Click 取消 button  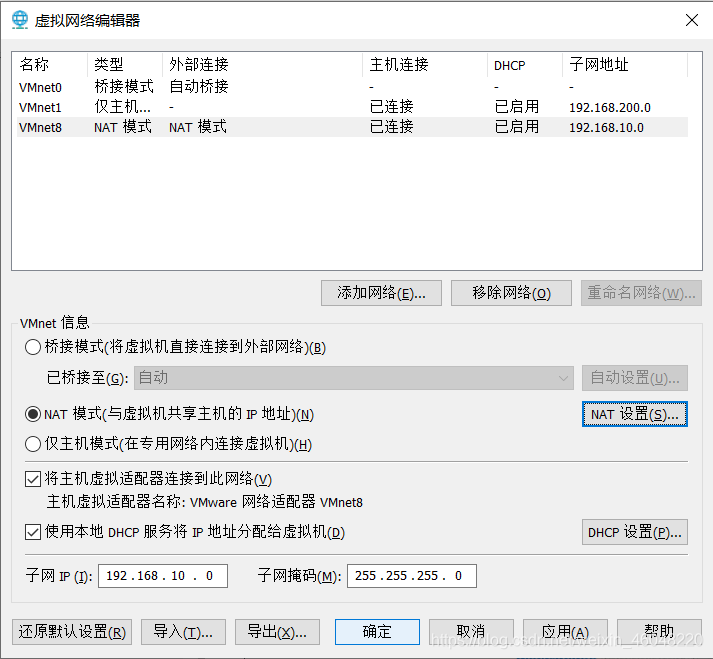pyautogui.click(x=472, y=632)
